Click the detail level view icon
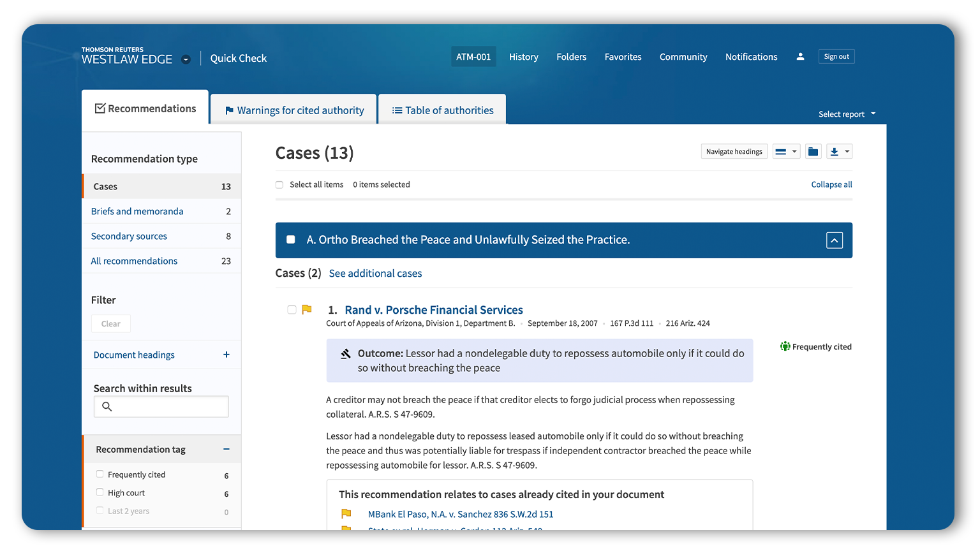The height and width of the screenshot is (551, 980). (781, 152)
